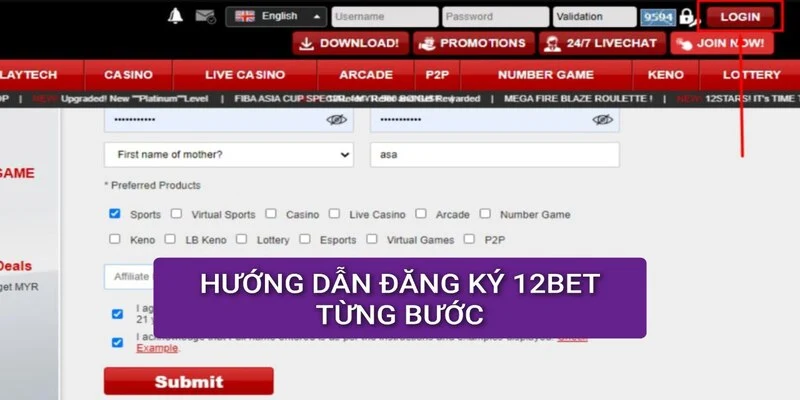Open the PROMOTIONS button
The height and width of the screenshot is (400, 800).
[474, 44]
